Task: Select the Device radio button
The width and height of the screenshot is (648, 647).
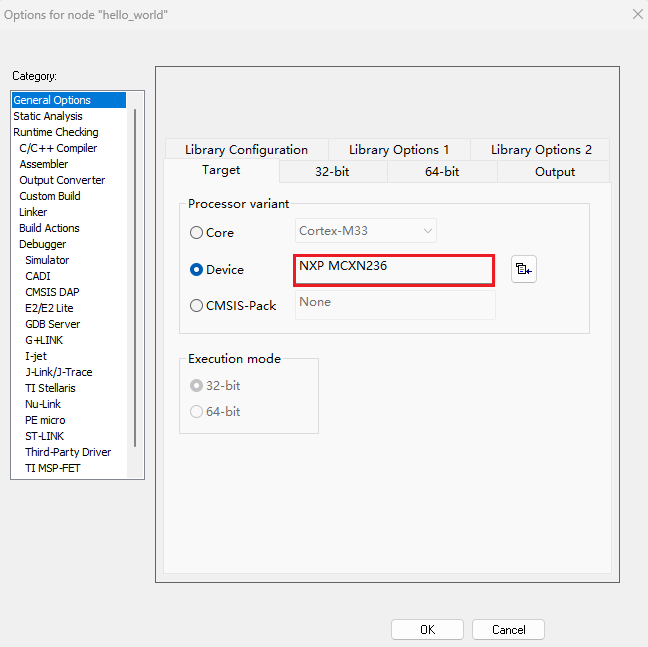Action: 196,270
